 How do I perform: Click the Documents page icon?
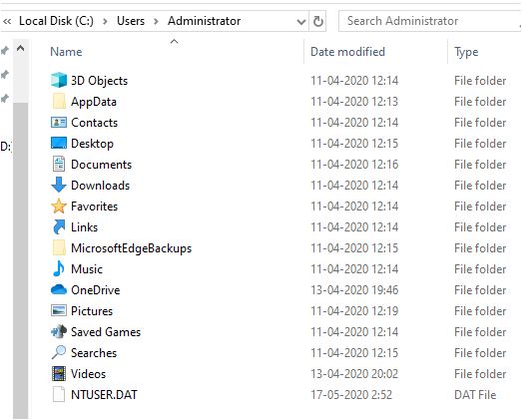[x=59, y=164]
